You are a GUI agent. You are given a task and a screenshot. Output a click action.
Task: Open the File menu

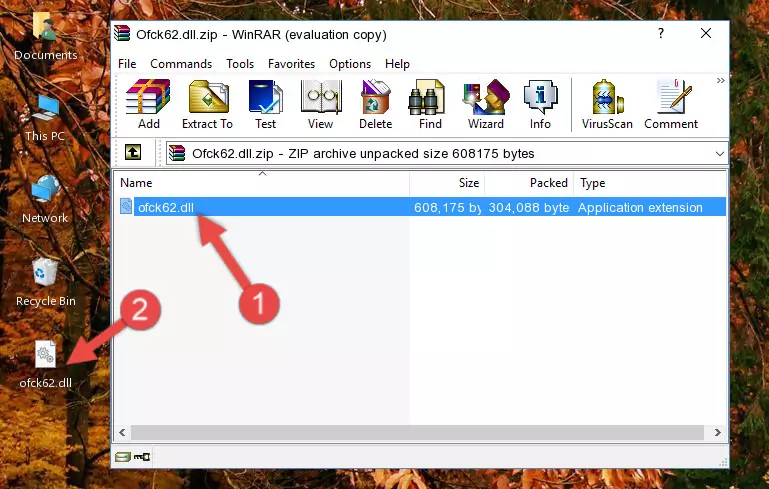pos(127,64)
